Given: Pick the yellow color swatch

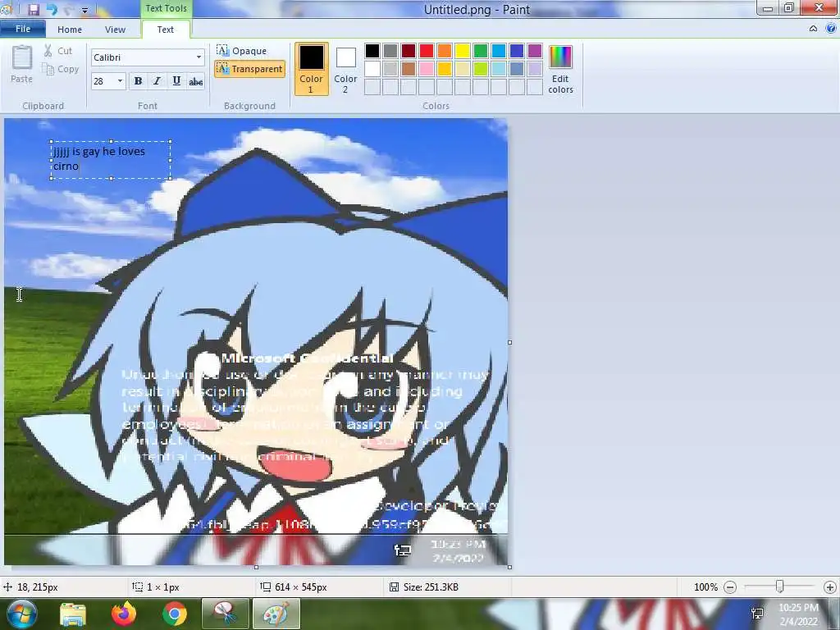Looking at the screenshot, I should (463, 51).
